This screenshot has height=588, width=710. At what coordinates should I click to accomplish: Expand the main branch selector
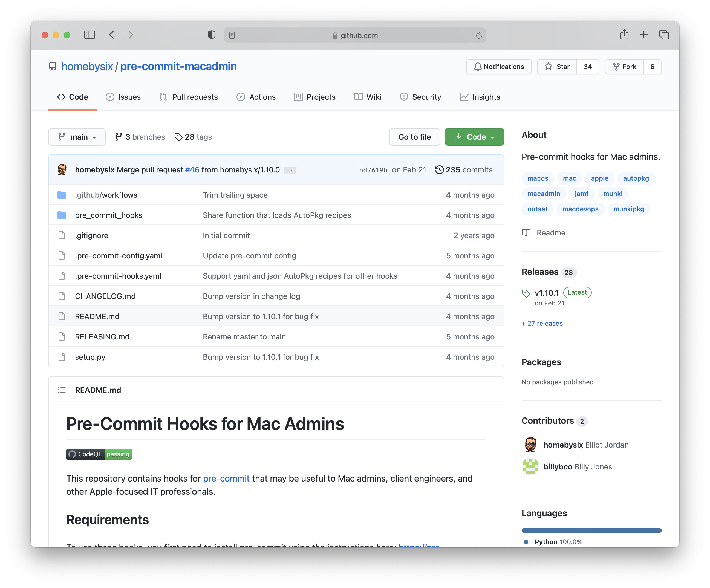76,137
